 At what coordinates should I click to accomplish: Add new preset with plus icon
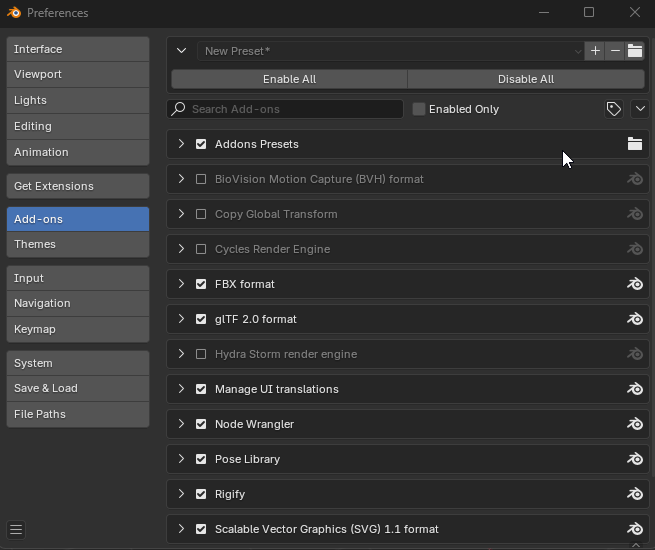(595, 51)
